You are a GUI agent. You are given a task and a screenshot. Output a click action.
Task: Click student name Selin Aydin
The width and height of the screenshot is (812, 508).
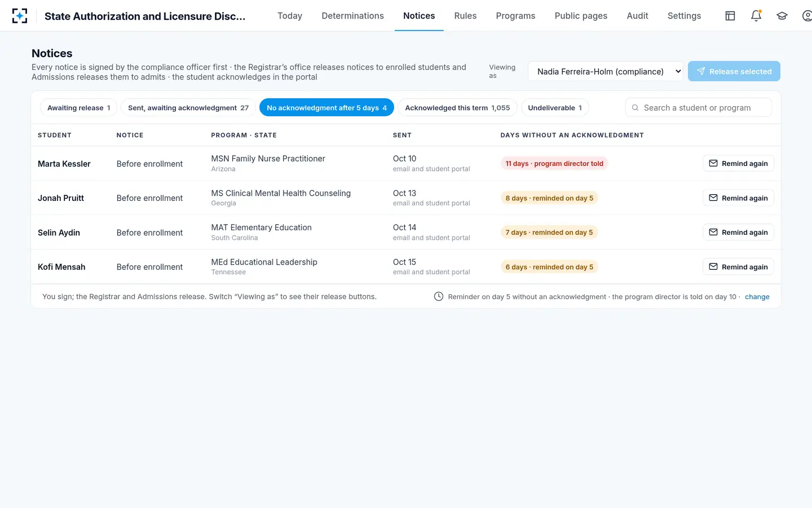[x=59, y=233]
